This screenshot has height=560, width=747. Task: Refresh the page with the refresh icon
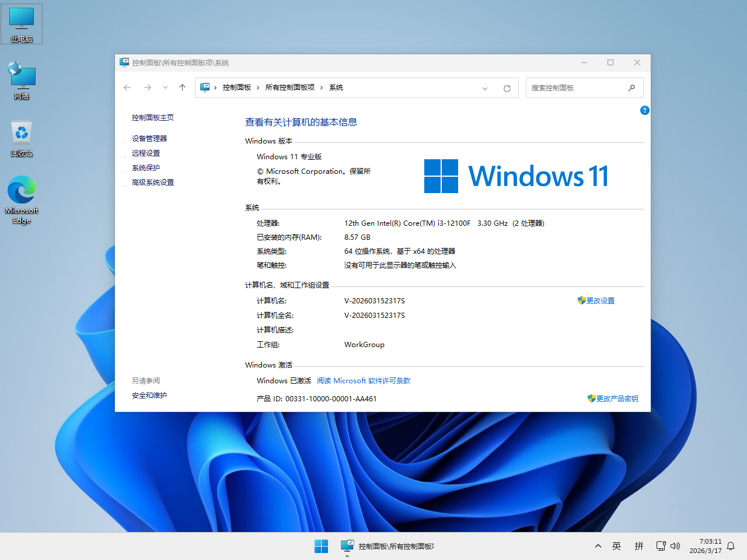tap(507, 87)
